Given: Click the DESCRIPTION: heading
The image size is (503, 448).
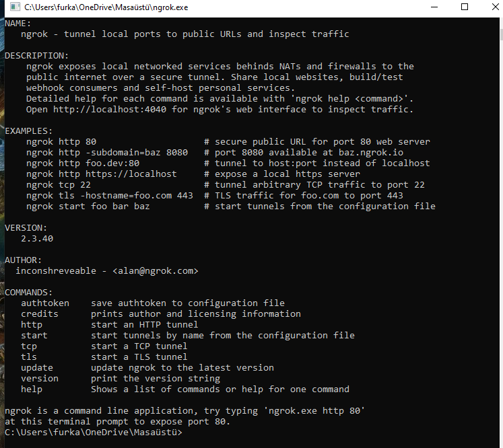Looking at the screenshot, I should pos(37,56).
